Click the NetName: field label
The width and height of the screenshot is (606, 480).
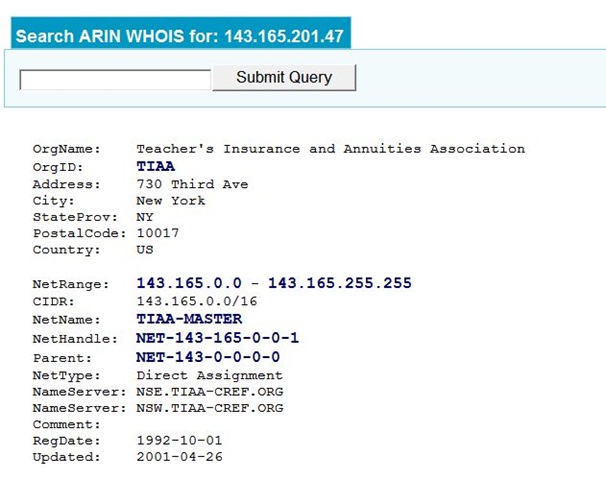(x=66, y=320)
